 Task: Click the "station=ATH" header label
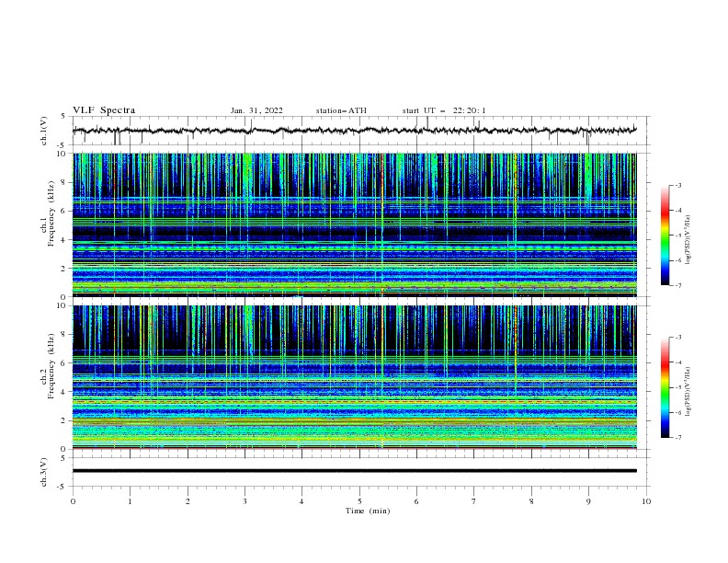point(341,110)
